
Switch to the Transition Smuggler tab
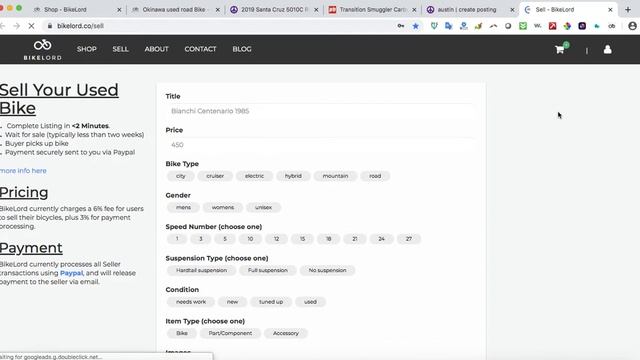point(372,9)
